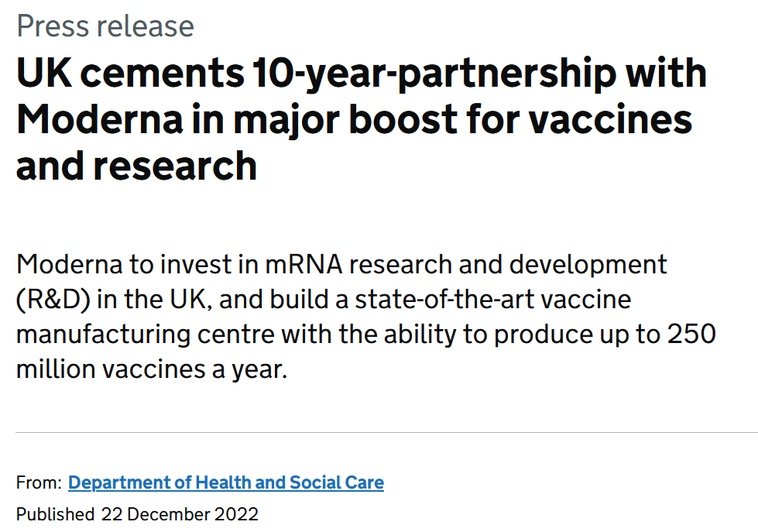This screenshot has height=532, width=758.
Task: Open the Department of Health and Social Care link
Action: click(x=225, y=483)
